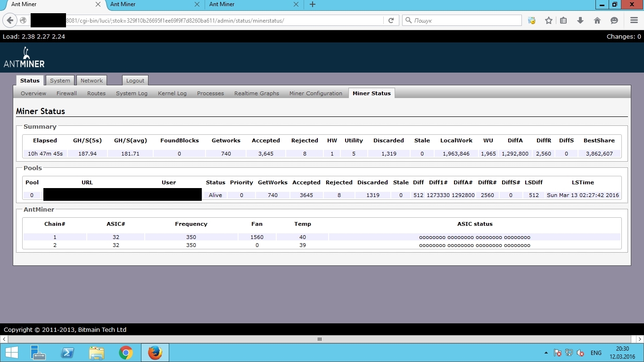Click the ENG language indicator
The height and width of the screenshot is (362, 644).
click(x=596, y=353)
